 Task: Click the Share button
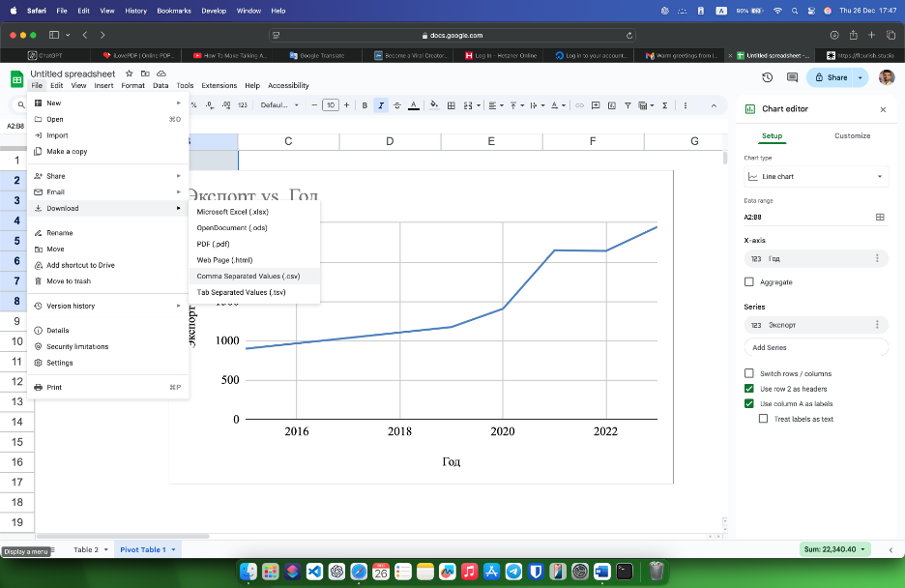point(831,77)
